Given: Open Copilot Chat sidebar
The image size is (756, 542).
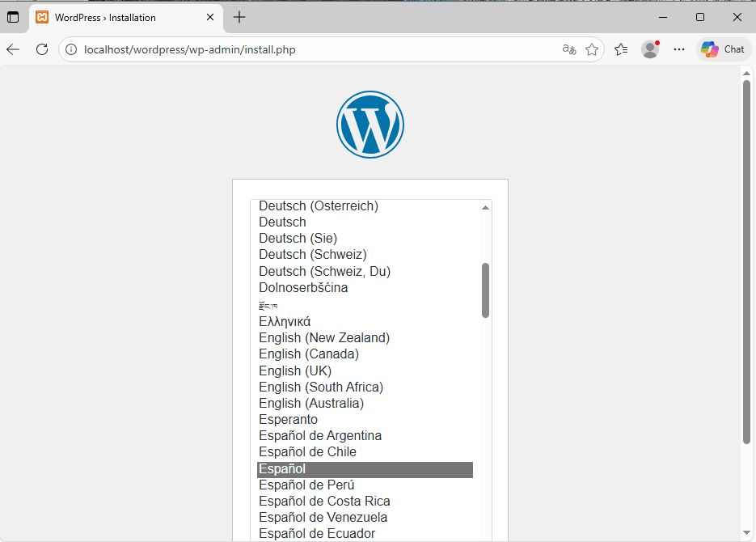Looking at the screenshot, I should click(x=723, y=49).
